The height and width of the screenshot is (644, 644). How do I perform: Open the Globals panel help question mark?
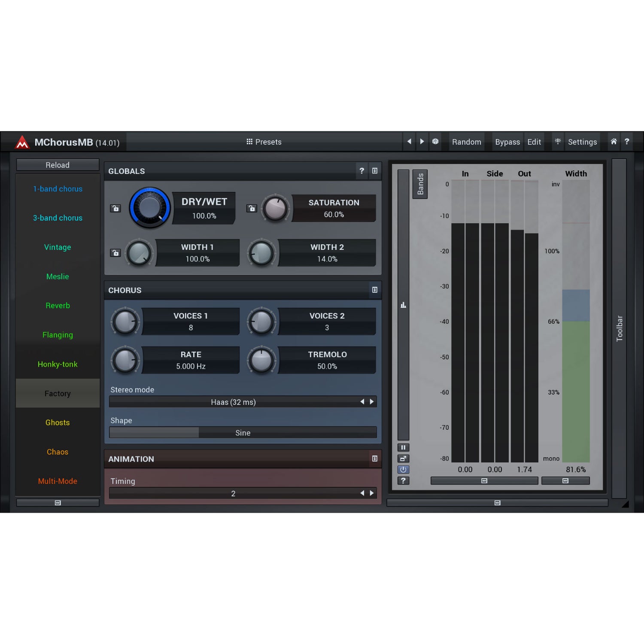[x=362, y=171]
